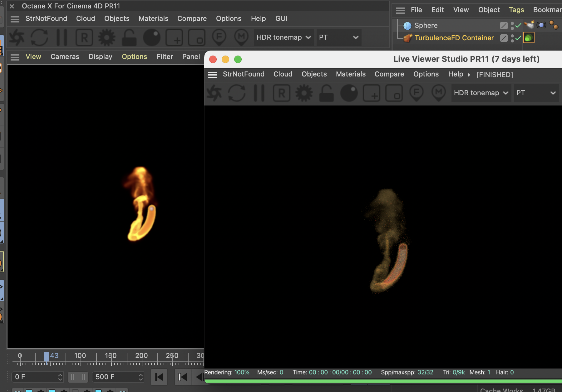The height and width of the screenshot is (392, 562).
Task: Toggle the TurbulenceFD Container enable checkmark
Action: point(519,38)
